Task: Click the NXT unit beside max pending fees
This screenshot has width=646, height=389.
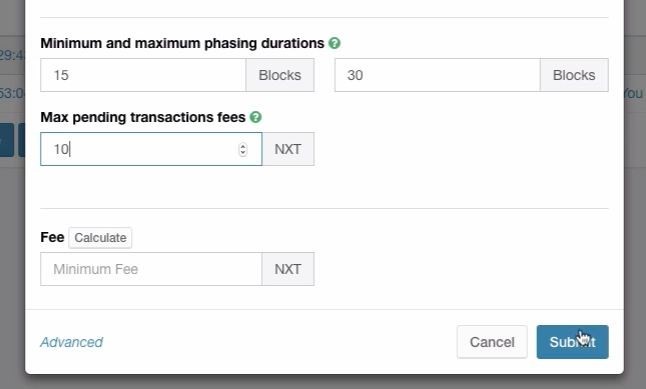Action: coord(288,149)
